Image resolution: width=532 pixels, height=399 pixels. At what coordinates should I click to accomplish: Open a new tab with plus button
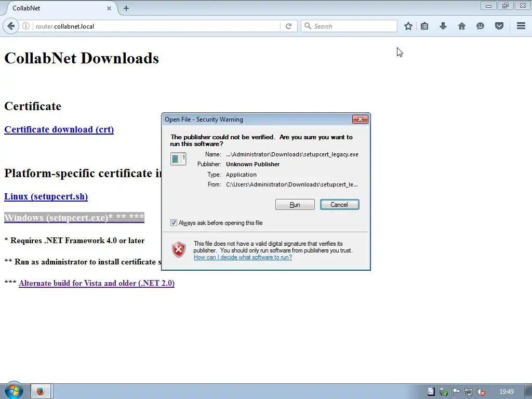[x=126, y=8]
